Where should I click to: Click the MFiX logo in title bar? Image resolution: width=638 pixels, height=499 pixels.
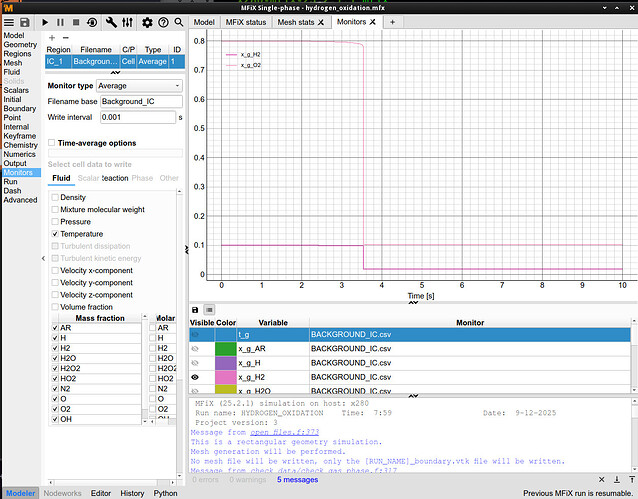click(8, 7)
